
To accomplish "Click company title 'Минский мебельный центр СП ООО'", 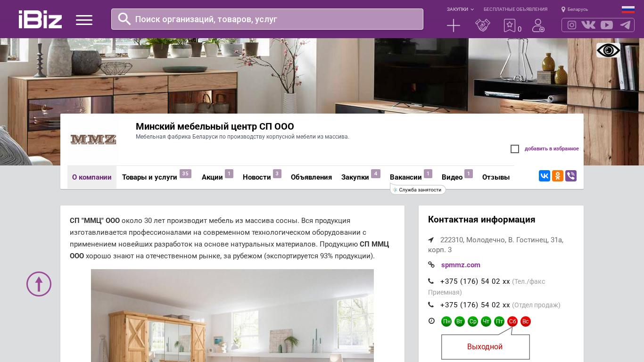I will pyautogui.click(x=215, y=126).
